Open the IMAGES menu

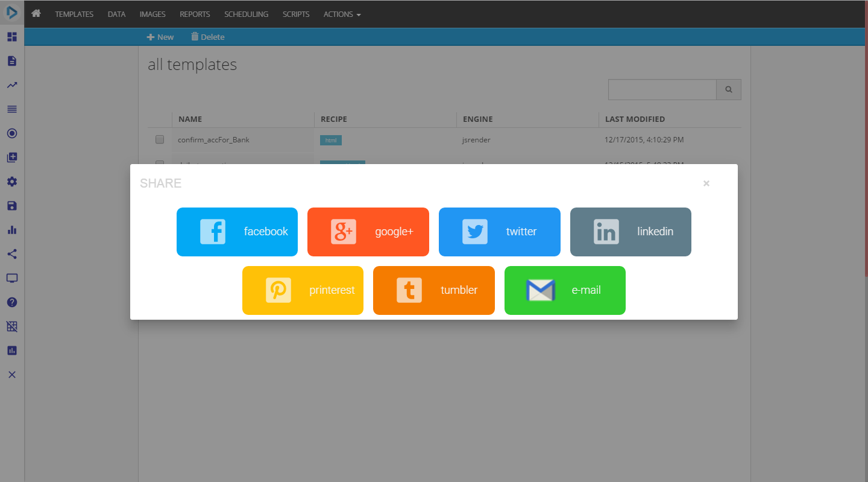tap(153, 14)
